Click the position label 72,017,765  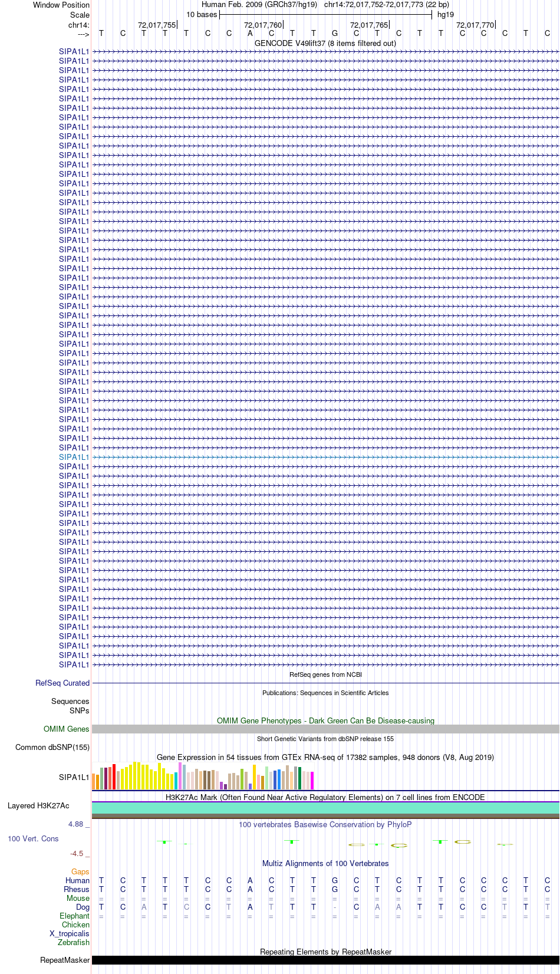369,25
